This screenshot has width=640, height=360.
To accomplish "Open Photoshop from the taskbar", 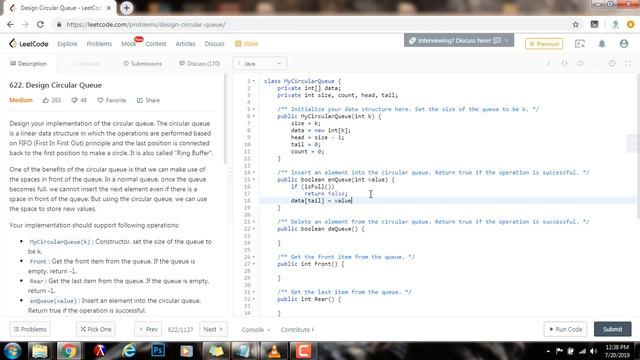I will click(x=158, y=351).
